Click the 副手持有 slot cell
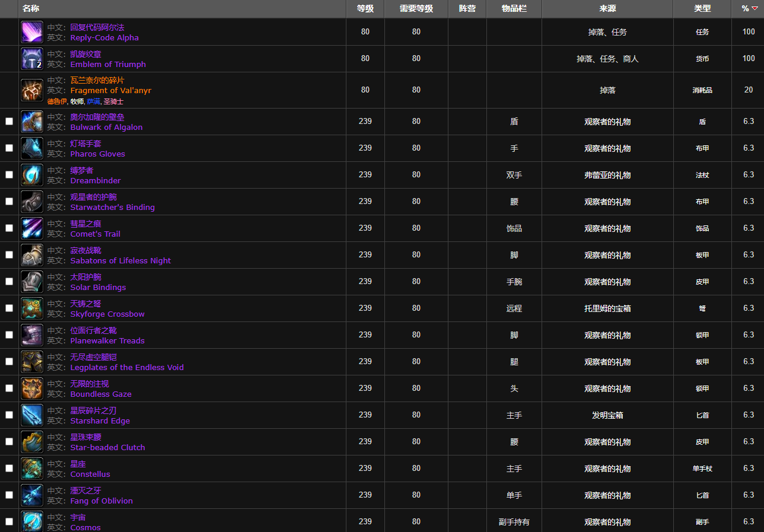This screenshot has width=764, height=532. point(514,522)
